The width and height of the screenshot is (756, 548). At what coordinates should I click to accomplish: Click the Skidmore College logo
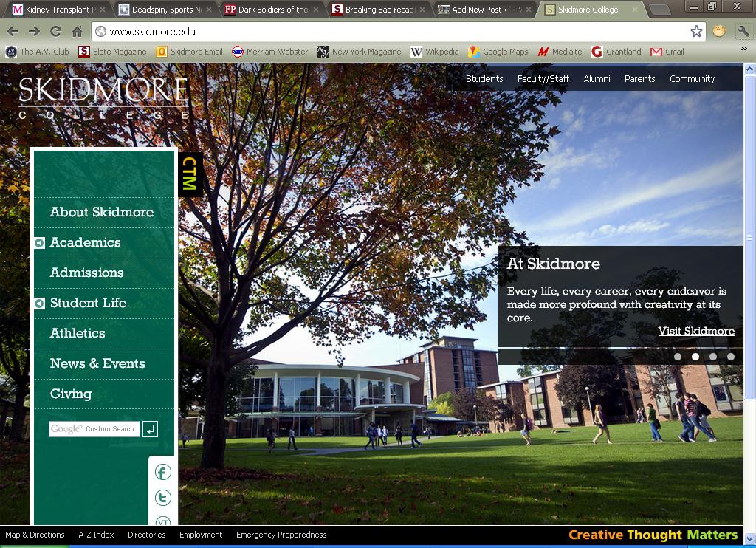(x=103, y=98)
